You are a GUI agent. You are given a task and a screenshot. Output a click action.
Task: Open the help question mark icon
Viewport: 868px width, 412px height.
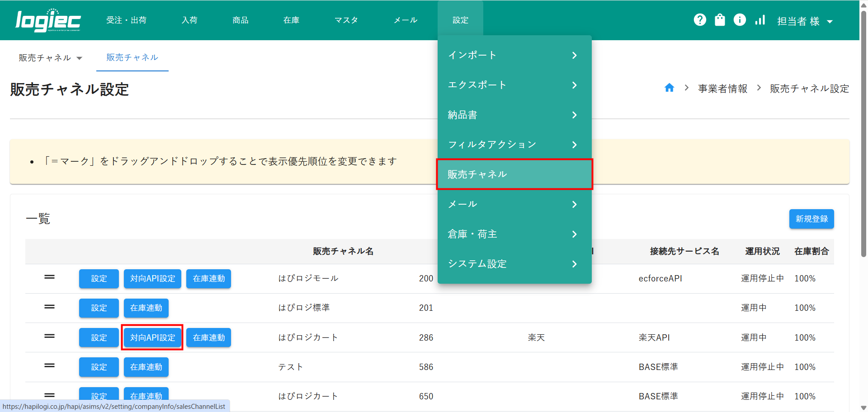[x=700, y=20]
